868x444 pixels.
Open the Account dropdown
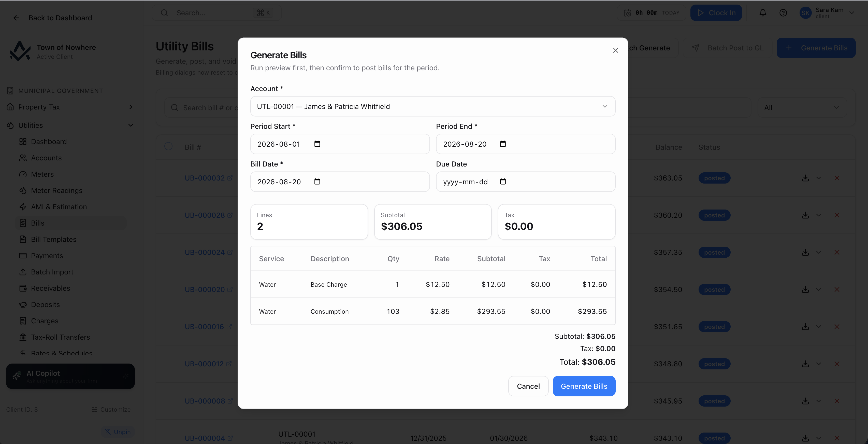pyautogui.click(x=433, y=106)
